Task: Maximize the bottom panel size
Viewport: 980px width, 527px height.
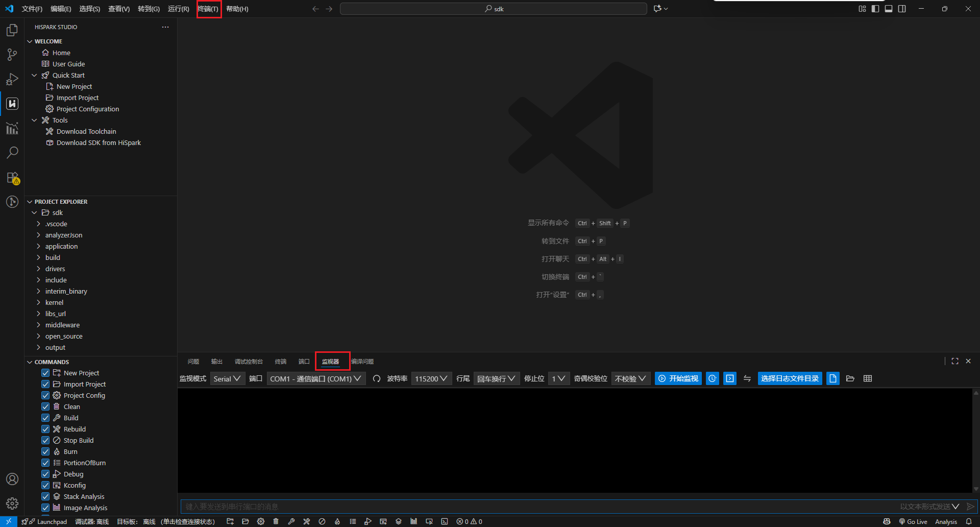Action: pyautogui.click(x=955, y=361)
